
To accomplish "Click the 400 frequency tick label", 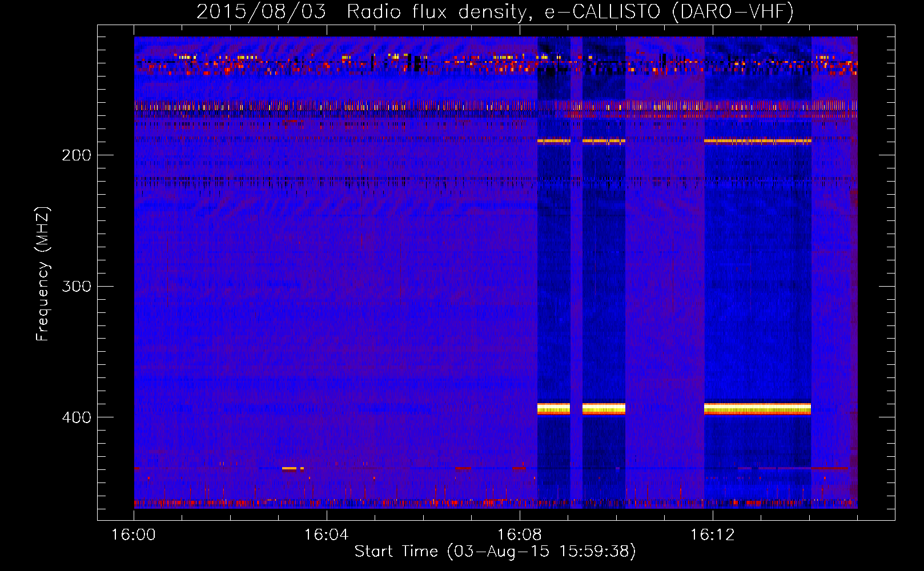I will click(77, 417).
